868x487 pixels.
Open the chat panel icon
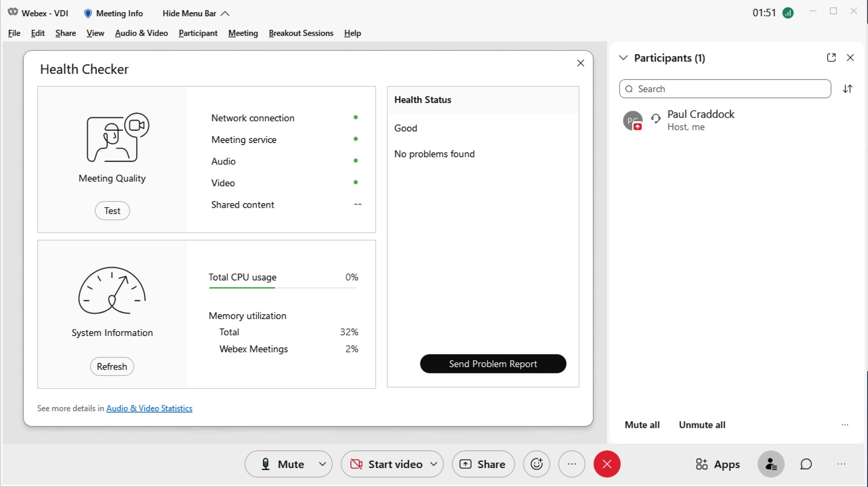pyautogui.click(x=806, y=464)
